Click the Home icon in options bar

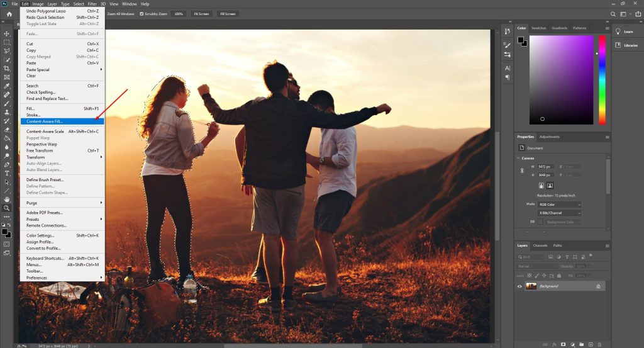[x=9, y=14]
